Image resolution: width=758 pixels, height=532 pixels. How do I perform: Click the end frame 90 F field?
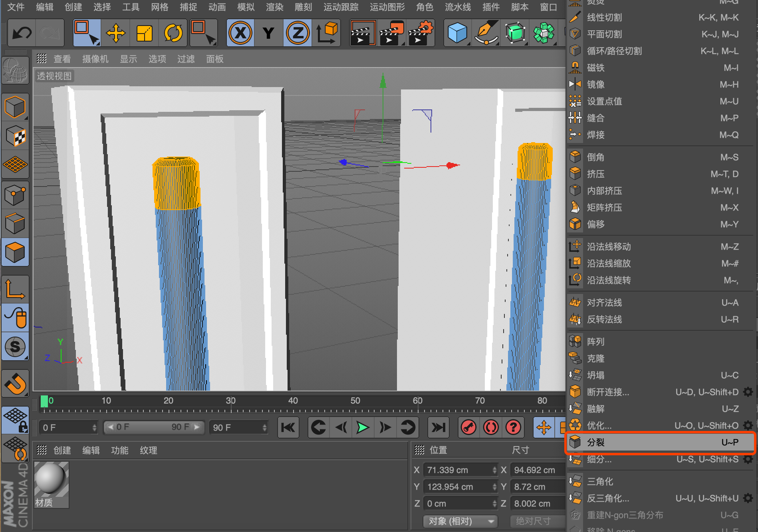[x=239, y=428]
